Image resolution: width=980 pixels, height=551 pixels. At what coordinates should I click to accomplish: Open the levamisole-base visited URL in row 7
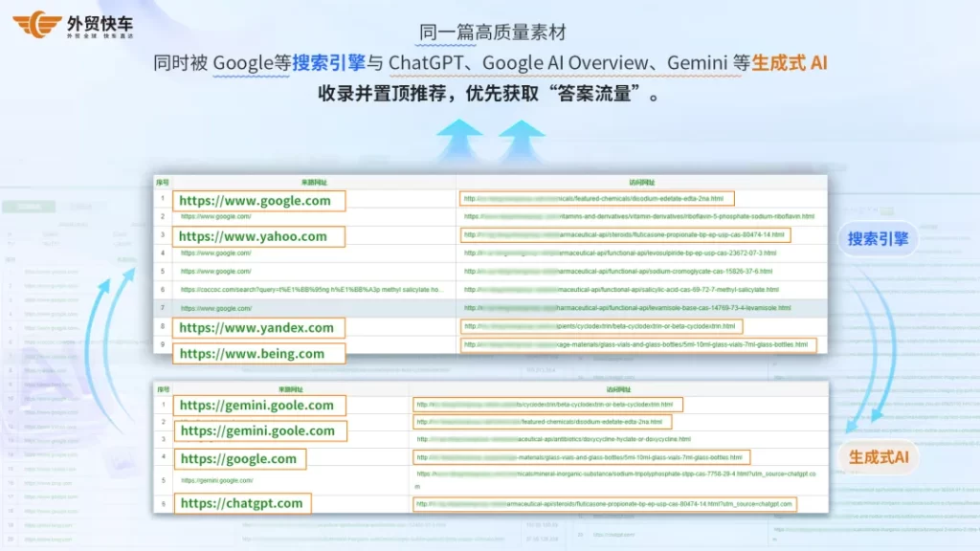(x=627, y=308)
